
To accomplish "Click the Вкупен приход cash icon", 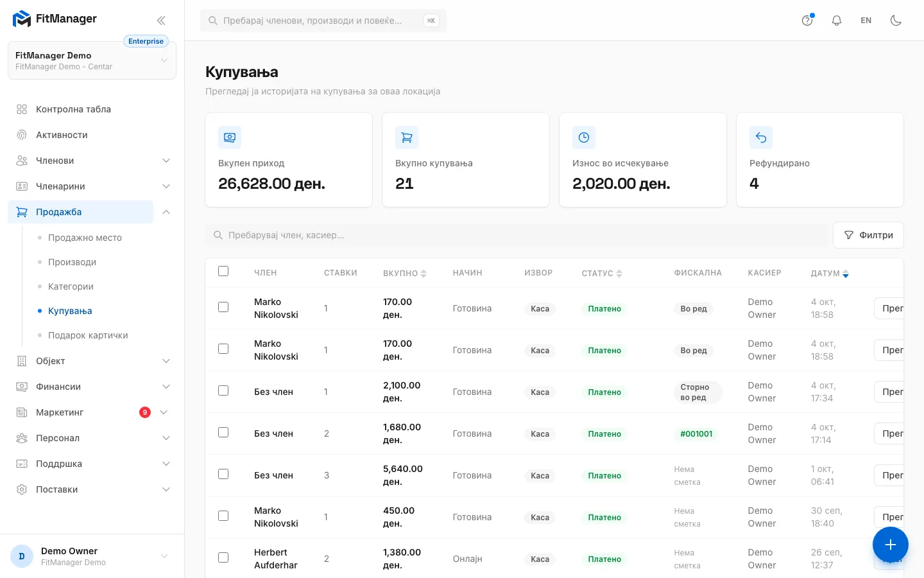I will [x=230, y=137].
